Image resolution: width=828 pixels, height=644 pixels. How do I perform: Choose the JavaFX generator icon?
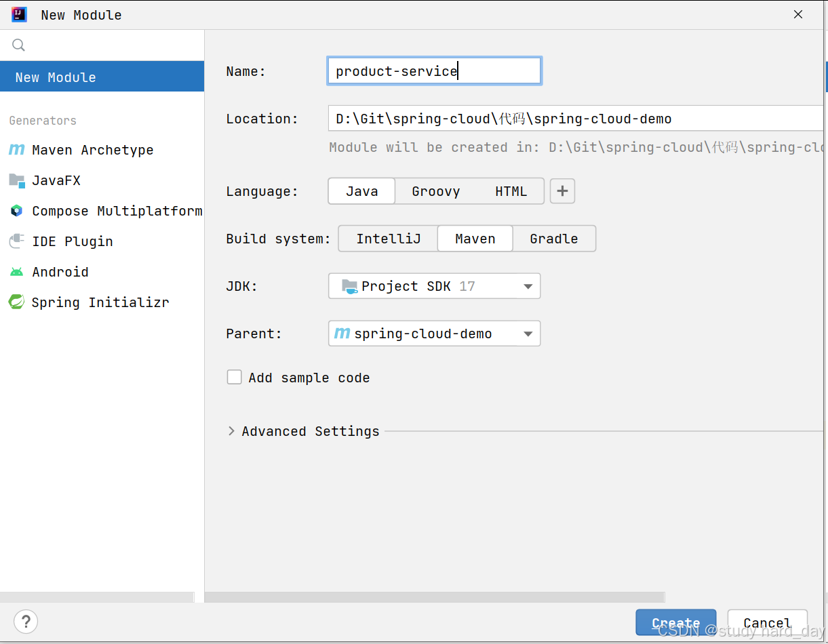coord(17,180)
